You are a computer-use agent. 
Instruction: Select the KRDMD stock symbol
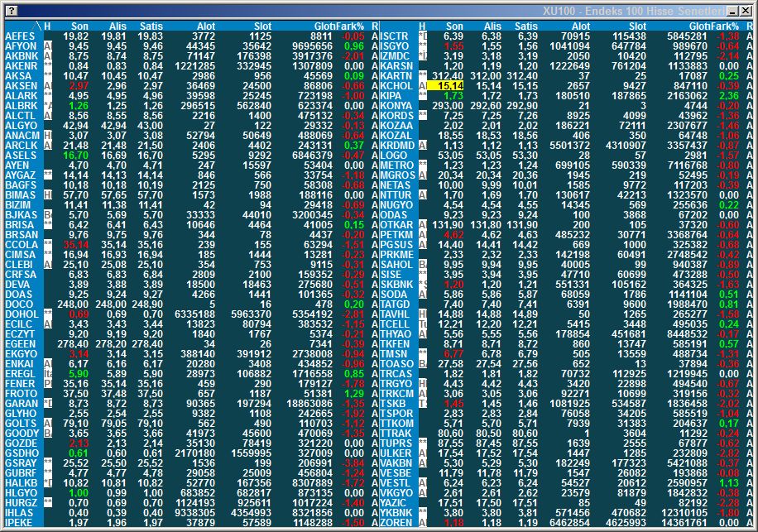click(x=397, y=146)
